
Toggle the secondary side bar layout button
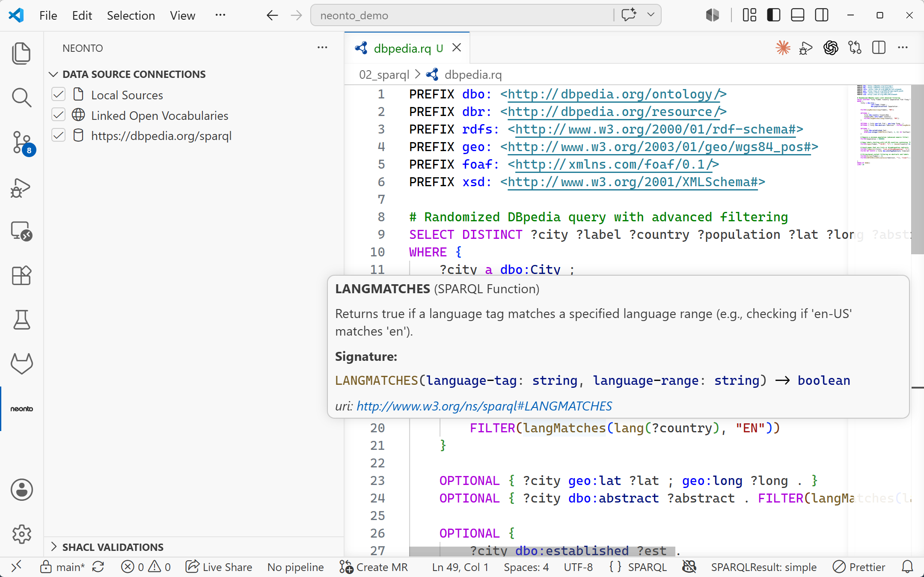[822, 15]
